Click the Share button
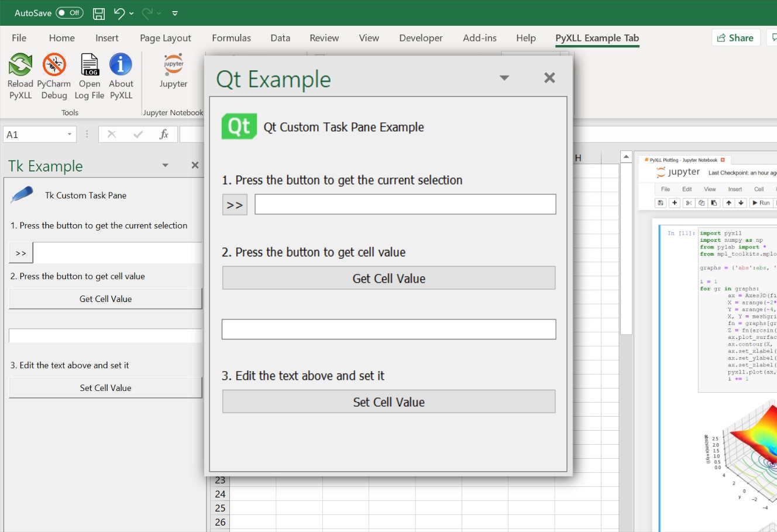777x532 pixels. 736,38
